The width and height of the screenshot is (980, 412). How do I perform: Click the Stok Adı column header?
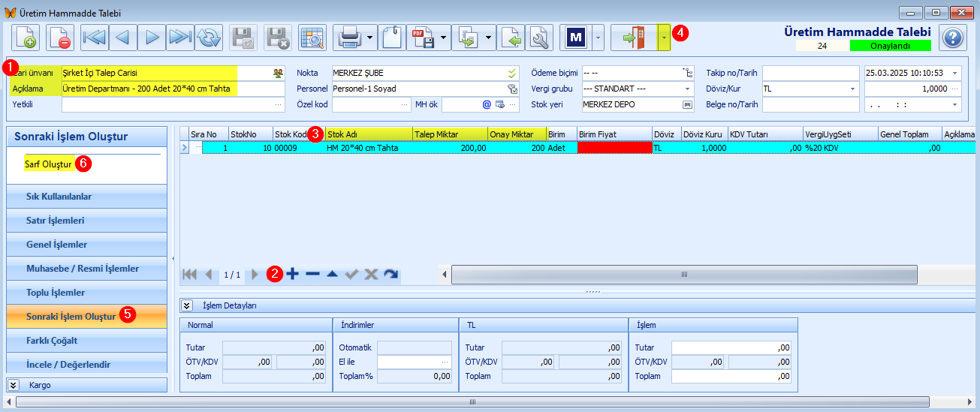pyautogui.click(x=369, y=134)
